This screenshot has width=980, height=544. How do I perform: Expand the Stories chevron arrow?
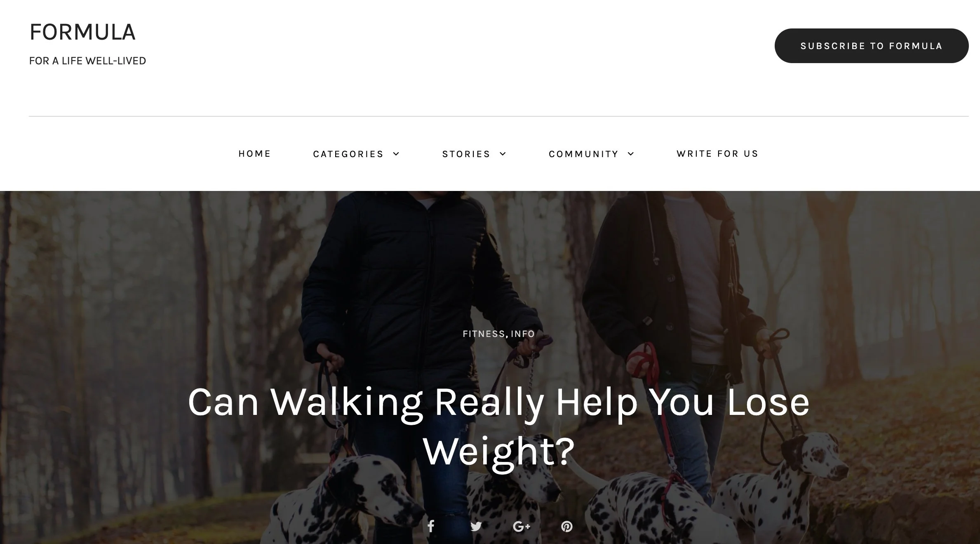pos(503,154)
